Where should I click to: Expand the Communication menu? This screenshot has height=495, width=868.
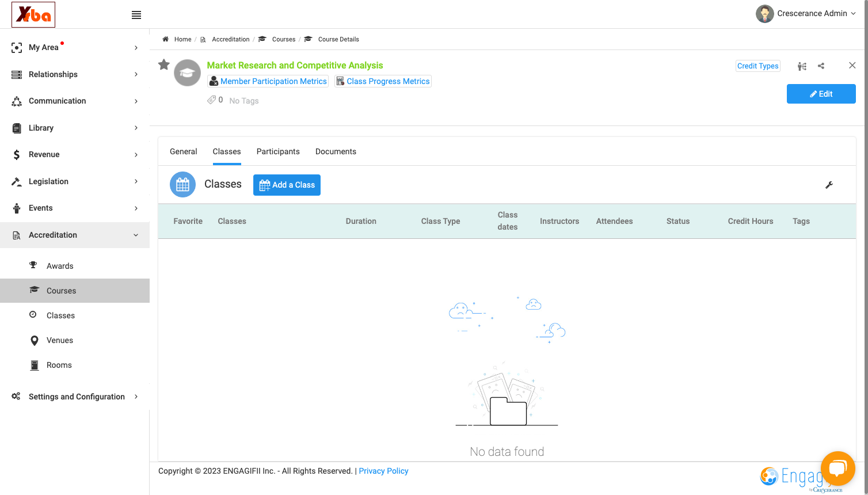pos(75,101)
